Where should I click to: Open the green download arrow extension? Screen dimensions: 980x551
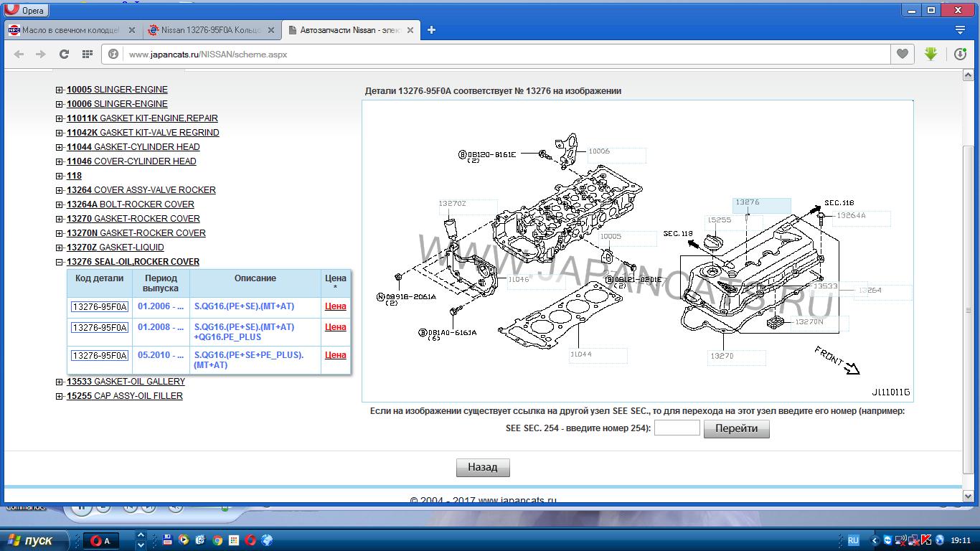point(930,54)
